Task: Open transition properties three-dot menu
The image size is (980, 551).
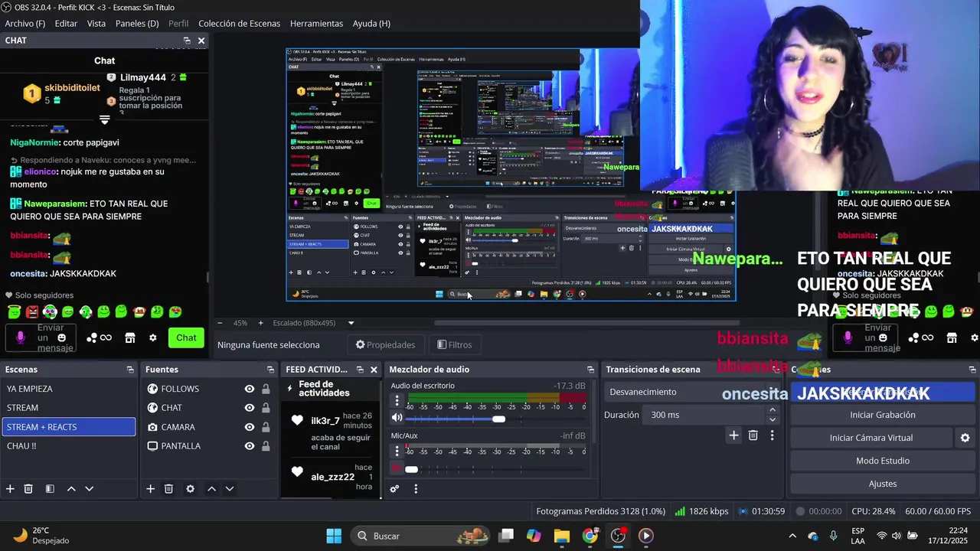Action: point(772,435)
